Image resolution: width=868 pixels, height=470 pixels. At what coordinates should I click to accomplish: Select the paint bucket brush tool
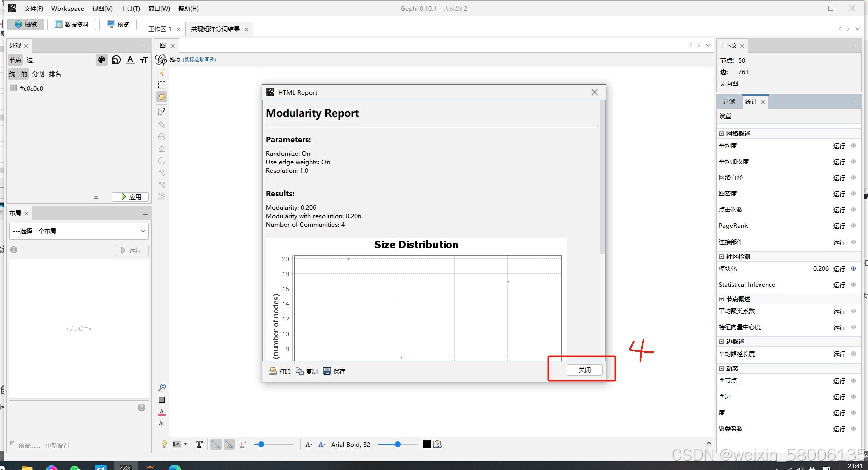(162, 149)
